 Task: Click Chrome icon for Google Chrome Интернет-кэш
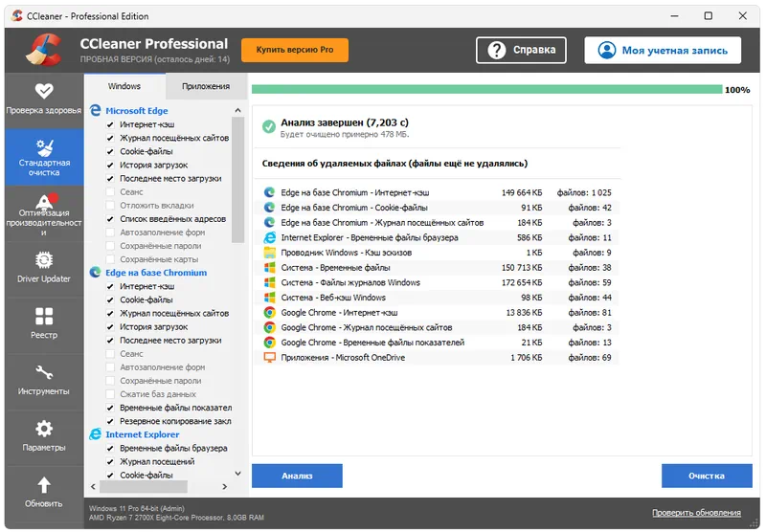[x=270, y=312]
